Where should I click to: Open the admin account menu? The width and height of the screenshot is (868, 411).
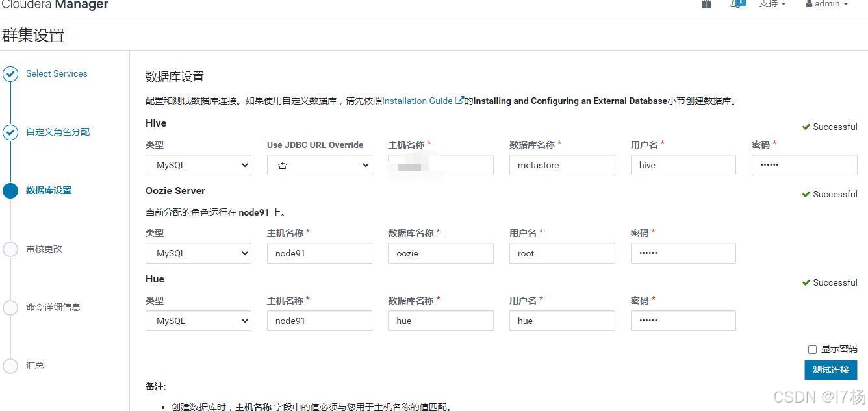click(826, 4)
